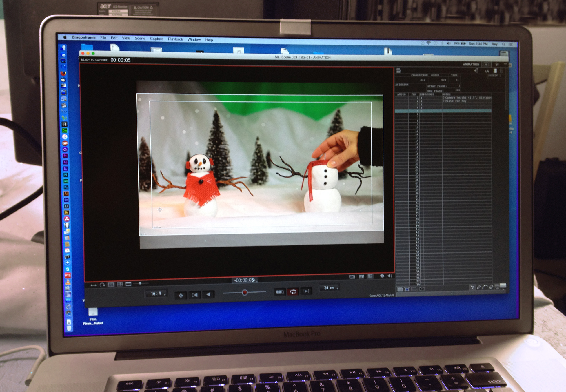Screen dimensions: 566x392
Task: Toggle the aspect mask icon
Action: pyautogui.click(x=128, y=284)
